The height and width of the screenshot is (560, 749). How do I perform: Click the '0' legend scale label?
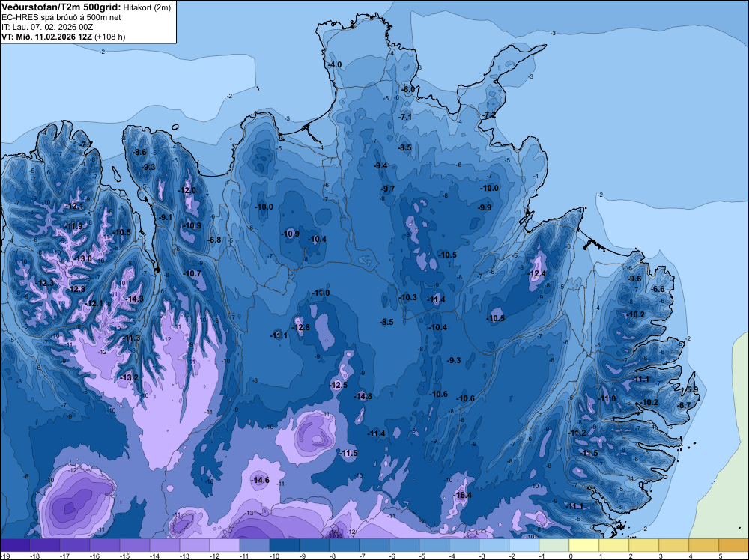(x=571, y=556)
